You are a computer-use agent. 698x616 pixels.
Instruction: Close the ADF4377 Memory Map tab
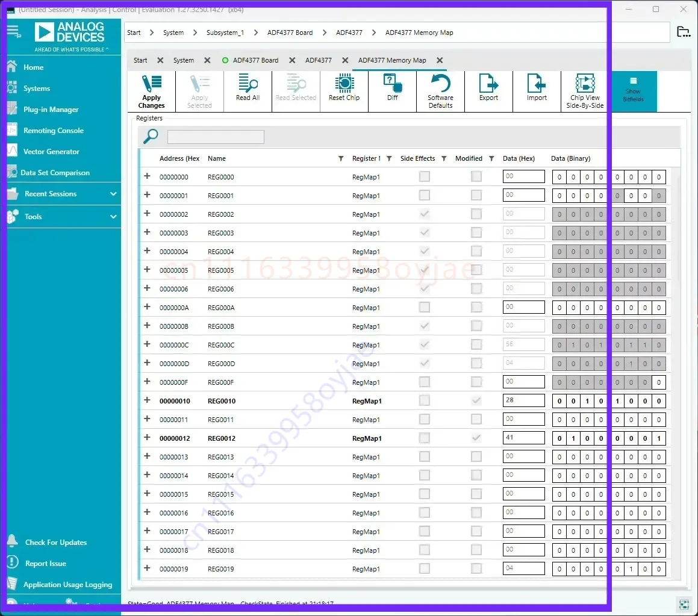click(440, 60)
